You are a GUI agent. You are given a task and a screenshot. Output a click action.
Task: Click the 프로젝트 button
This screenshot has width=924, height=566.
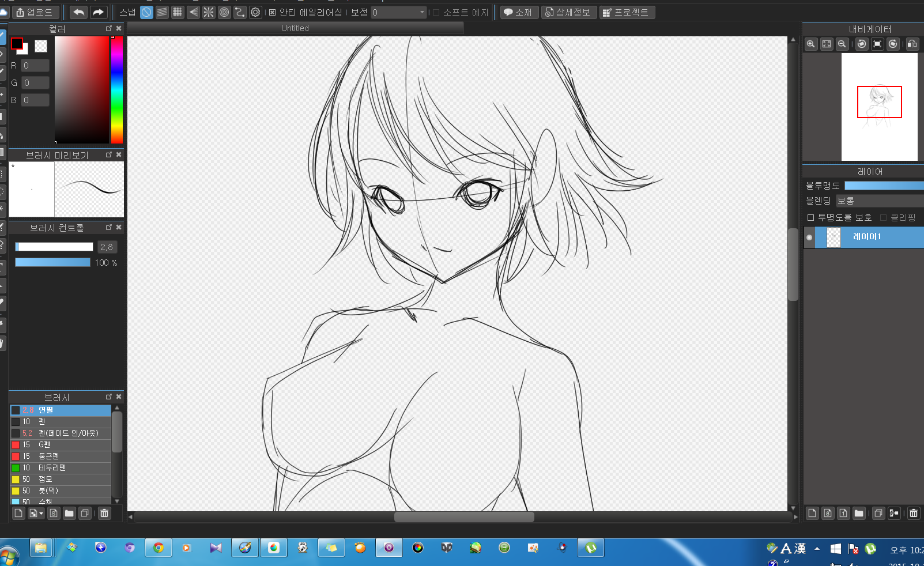click(x=627, y=12)
